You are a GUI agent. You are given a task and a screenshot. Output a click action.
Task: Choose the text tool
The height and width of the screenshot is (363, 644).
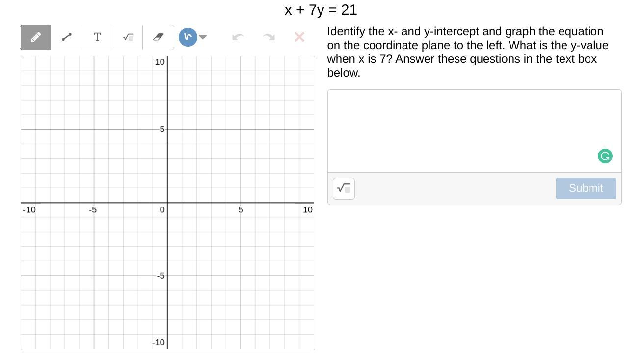(x=97, y=37)
